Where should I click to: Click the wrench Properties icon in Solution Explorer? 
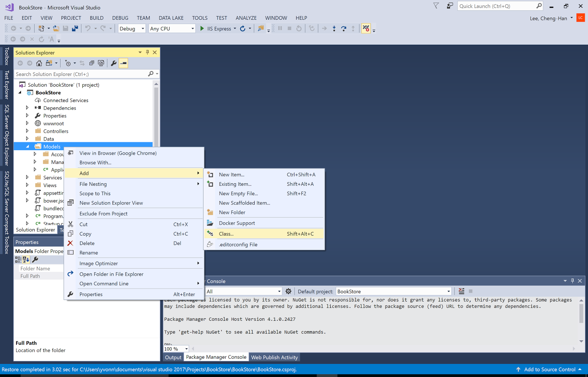click(x=114, y=63)
